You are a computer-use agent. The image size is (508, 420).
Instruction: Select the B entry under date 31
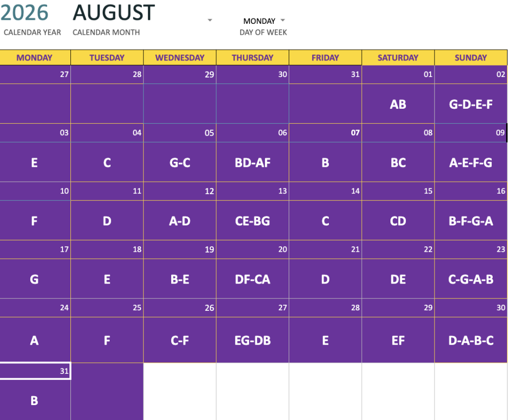(35, 400)
